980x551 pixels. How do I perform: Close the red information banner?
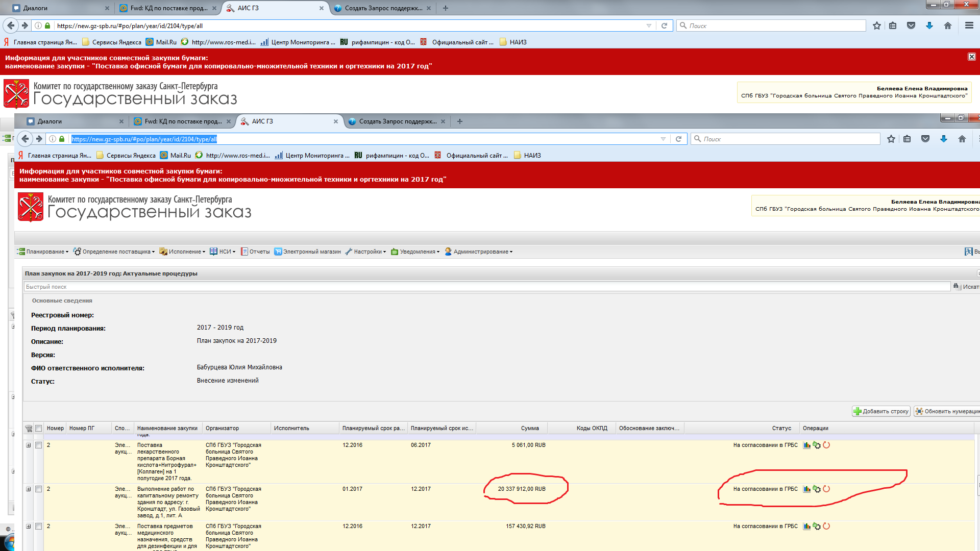pyautogui.click(x=971, y=57)
